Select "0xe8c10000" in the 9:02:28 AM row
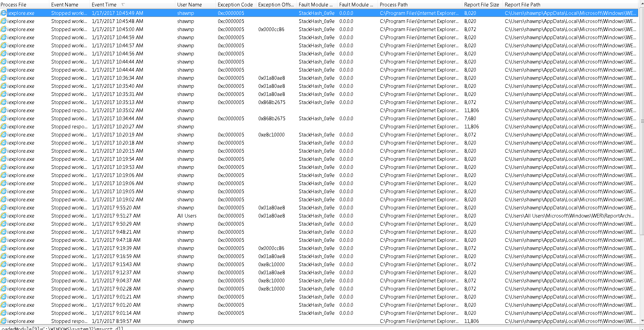 272,289
